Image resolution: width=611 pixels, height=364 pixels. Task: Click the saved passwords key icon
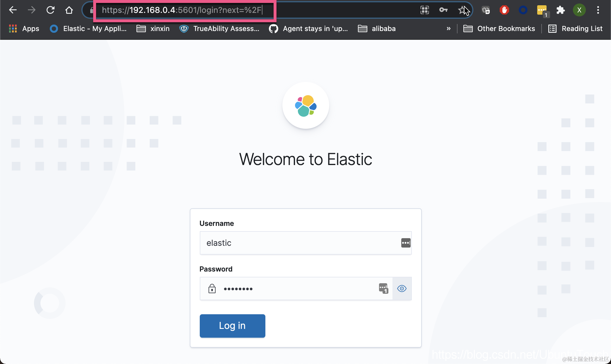[x=443, y=10]
